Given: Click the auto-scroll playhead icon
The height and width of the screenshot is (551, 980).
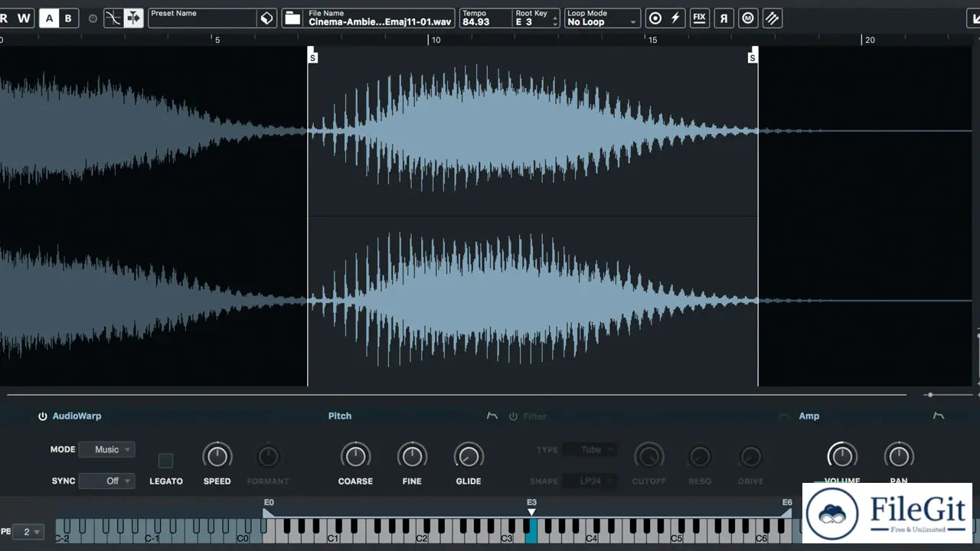Looking at the screenshot, I should [133, 18].
